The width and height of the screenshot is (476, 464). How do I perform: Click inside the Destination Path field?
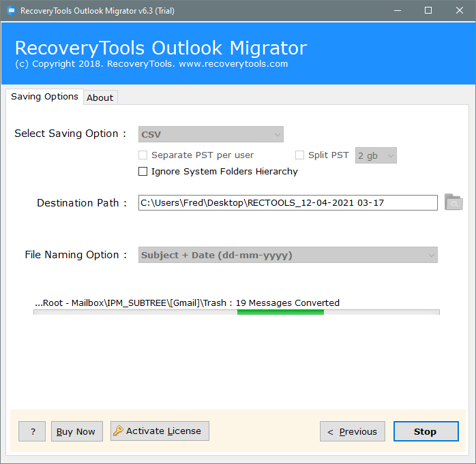pyautogui.click(x=288, y=202)
